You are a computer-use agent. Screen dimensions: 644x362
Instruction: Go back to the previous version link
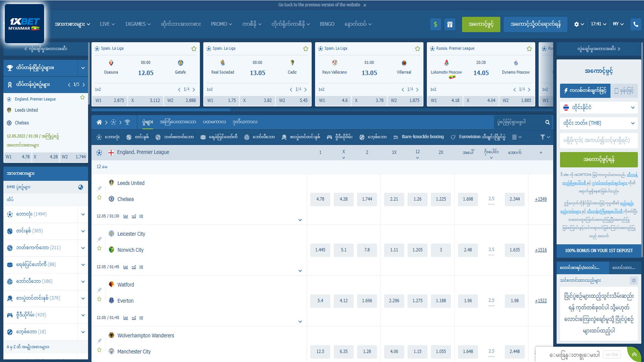tap(319, 5)
